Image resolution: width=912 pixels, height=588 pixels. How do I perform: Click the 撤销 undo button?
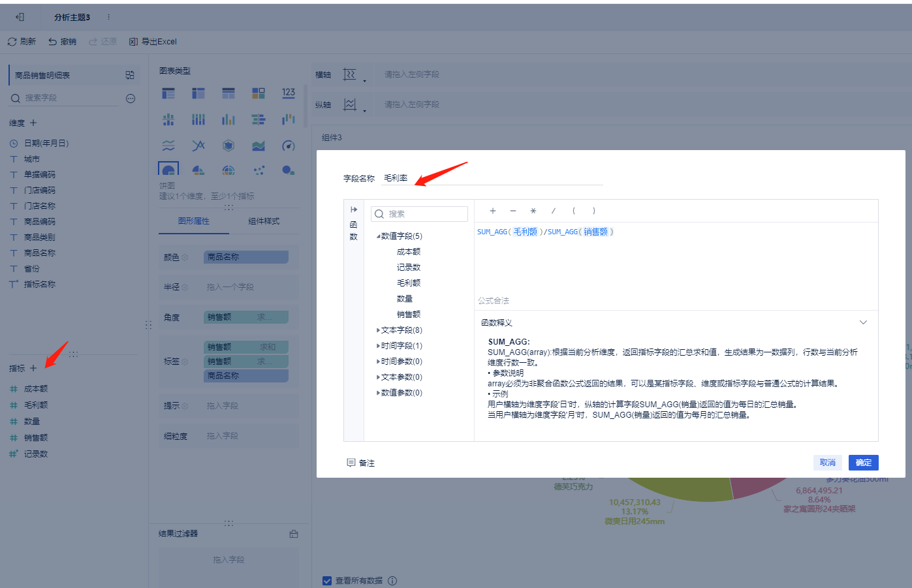click(x=62, y=42)
